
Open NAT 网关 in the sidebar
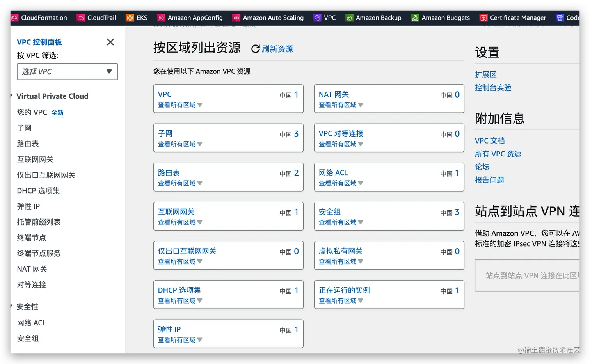[x=32, y=269]
